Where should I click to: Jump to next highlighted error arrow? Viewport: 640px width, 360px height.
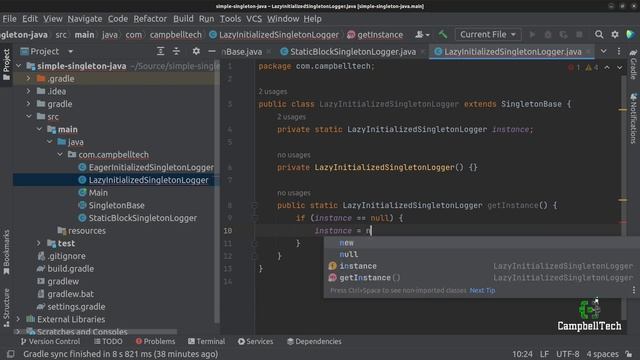[620, 67]
